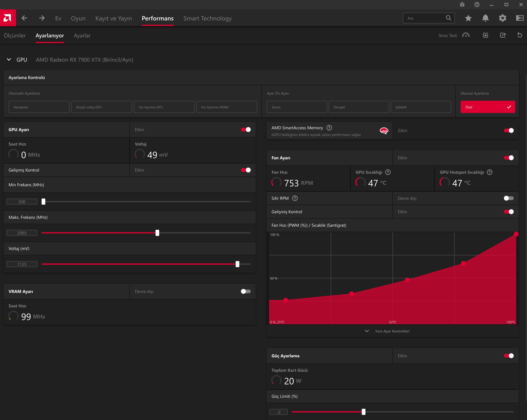Select Şiddetli tuning preset
527x420 pixels.
coord(421,107)
